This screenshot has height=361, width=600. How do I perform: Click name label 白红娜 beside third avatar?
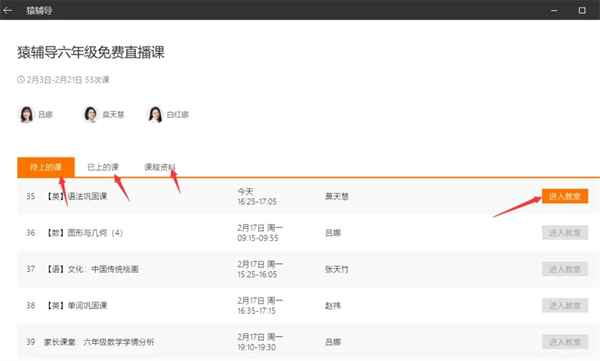pos(178,114)
